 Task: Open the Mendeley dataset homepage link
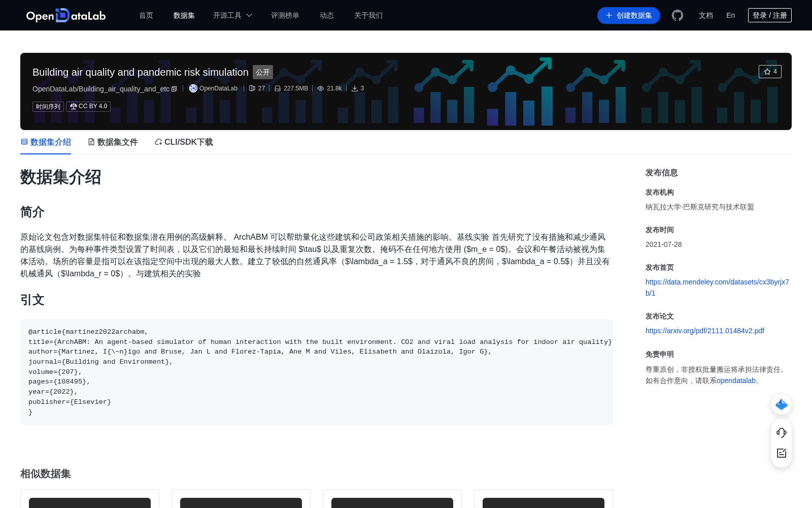tap(717, 288)
